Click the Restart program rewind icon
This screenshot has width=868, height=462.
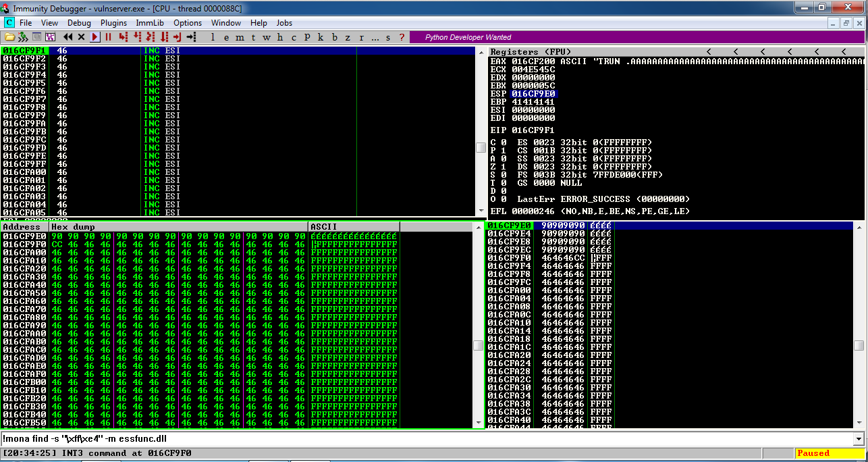(x=68, y=37)
